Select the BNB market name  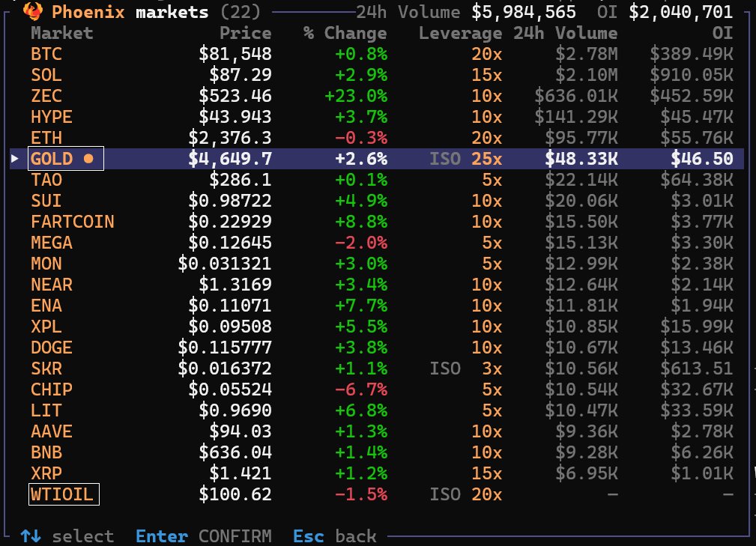(x=46, y=452)
